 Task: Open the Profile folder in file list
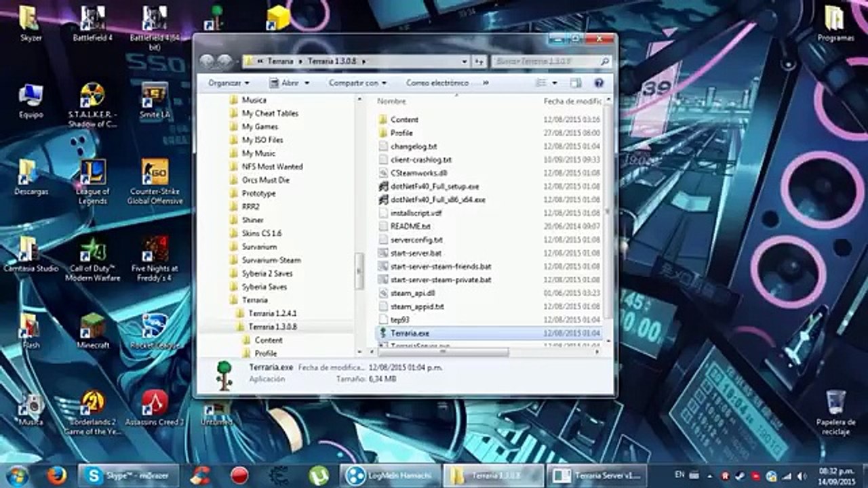point(401,133)
